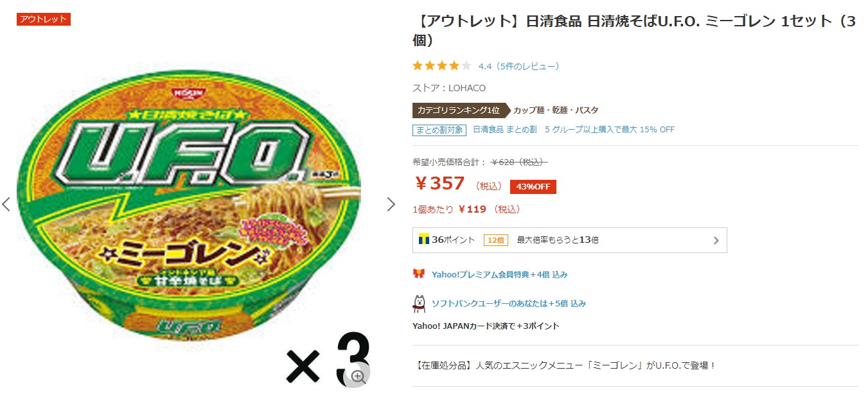This screenshot has width=868, height=395.
Task: Open the Yahoo!プレミアム会員特典 link
Action: pyautogui.click(x=499, y=274)
